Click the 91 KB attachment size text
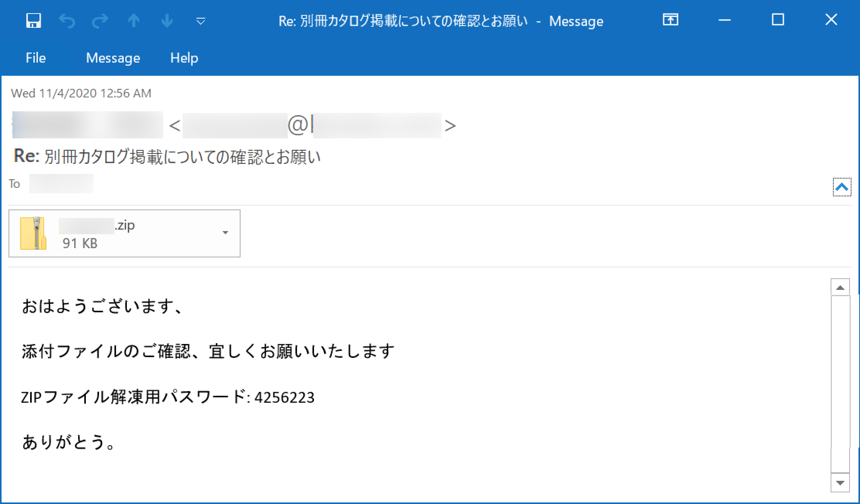The image size is (860, 504). coord(80,243)
